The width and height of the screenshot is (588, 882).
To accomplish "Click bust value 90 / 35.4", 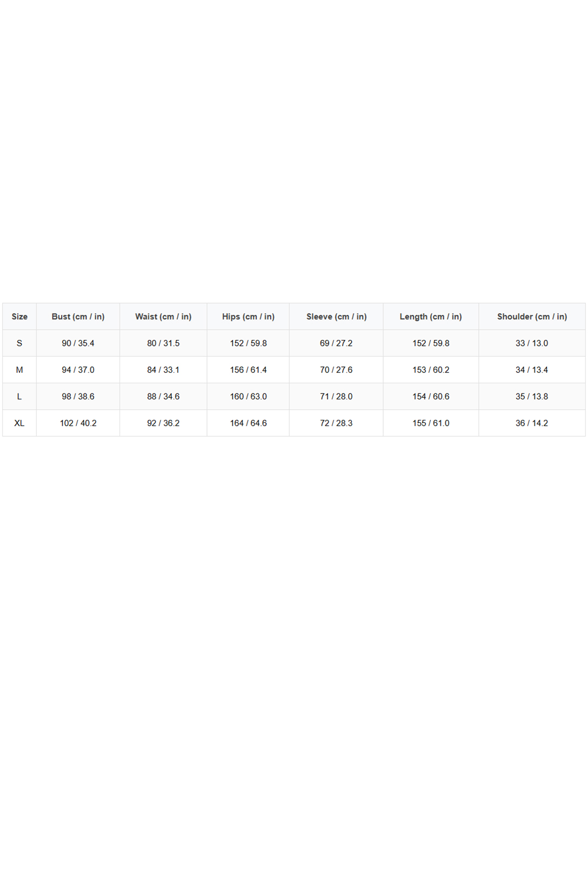I will point(78,343).
